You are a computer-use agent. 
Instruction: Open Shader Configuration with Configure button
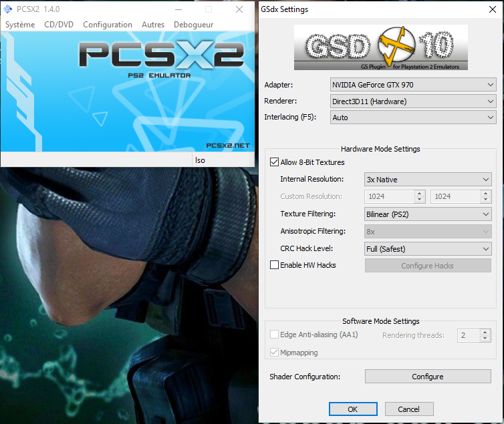428,377
